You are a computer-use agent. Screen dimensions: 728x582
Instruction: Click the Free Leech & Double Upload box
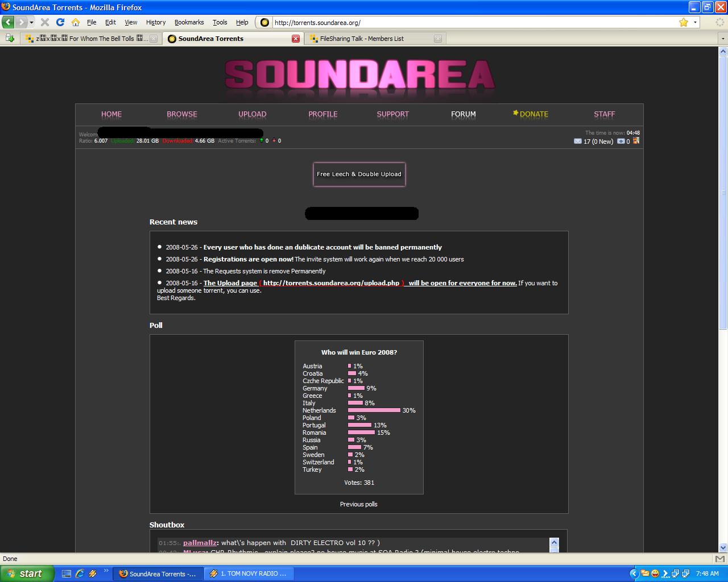[359, 174]
